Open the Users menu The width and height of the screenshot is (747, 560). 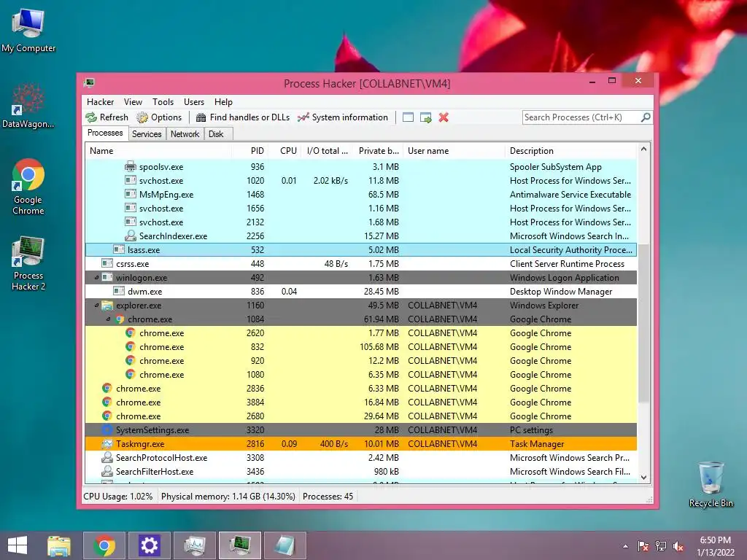click(x=194, y=102)
